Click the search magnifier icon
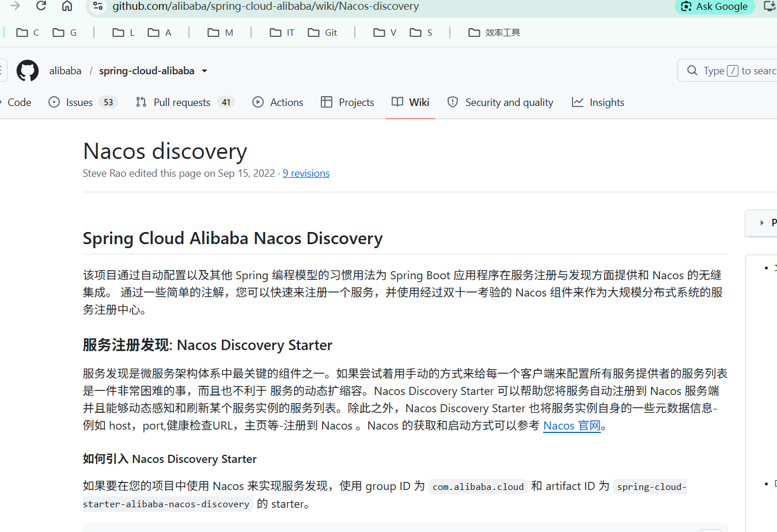This screenshot has height=532, width=777. click(692, 70)
